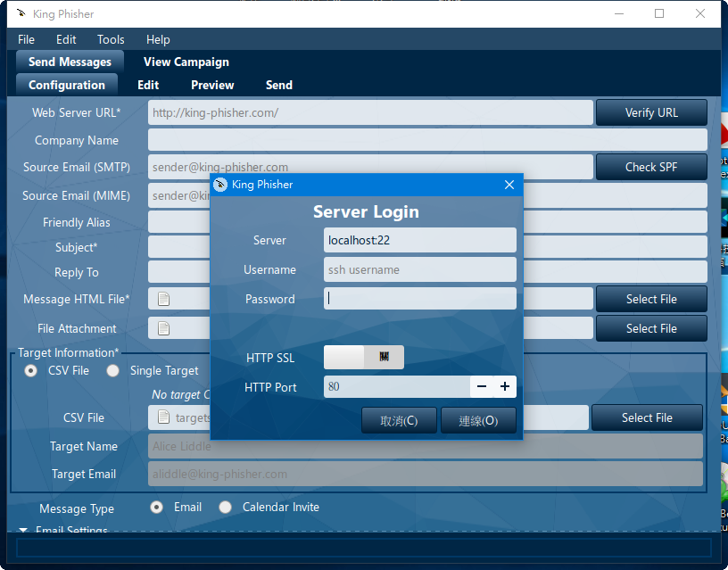728x570 pixels.
Task: Click the Server Login heading text
Action: 366,211
